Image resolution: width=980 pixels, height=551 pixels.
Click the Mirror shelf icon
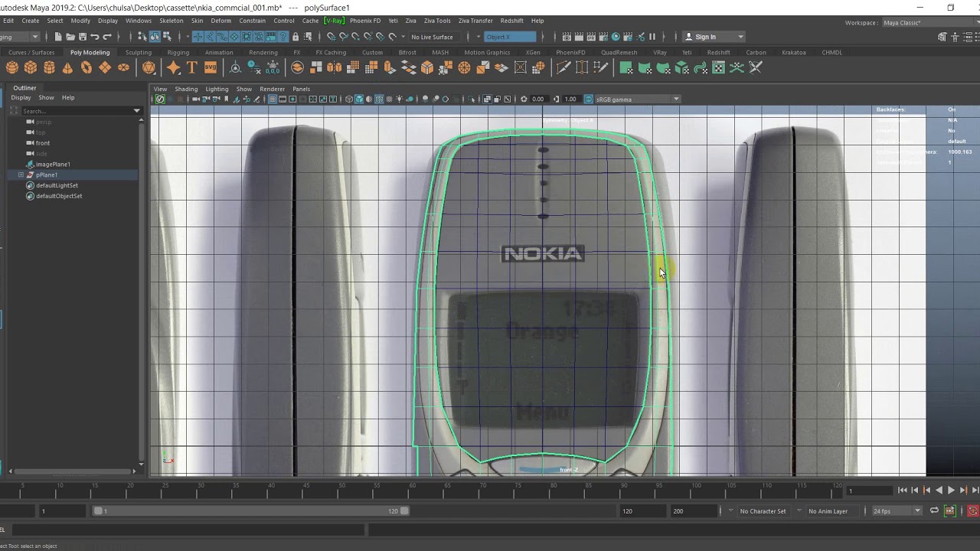[x=335, y=67]
